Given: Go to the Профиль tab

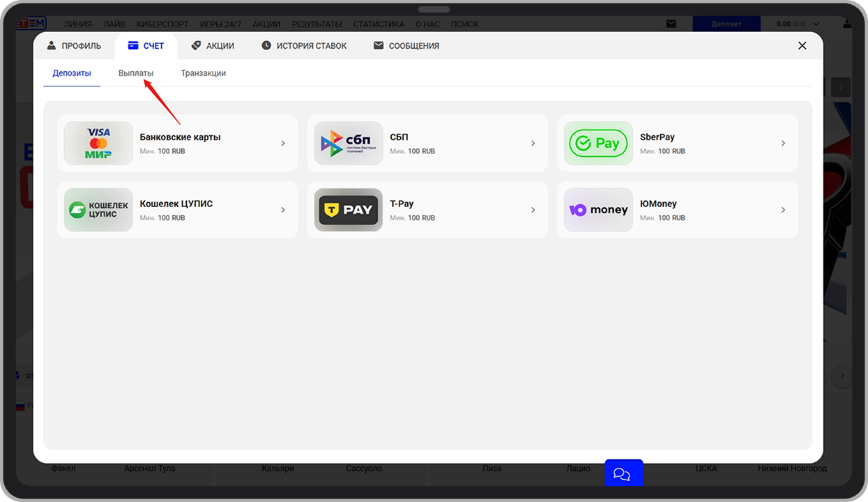Looking at the screenshot, I should coord(74,46).
